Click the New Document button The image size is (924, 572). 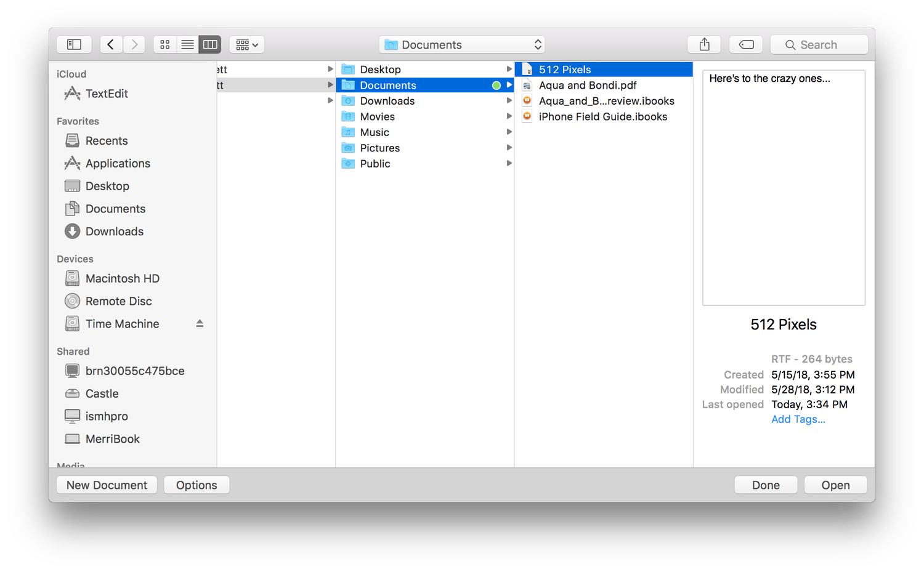click(107, 485)
